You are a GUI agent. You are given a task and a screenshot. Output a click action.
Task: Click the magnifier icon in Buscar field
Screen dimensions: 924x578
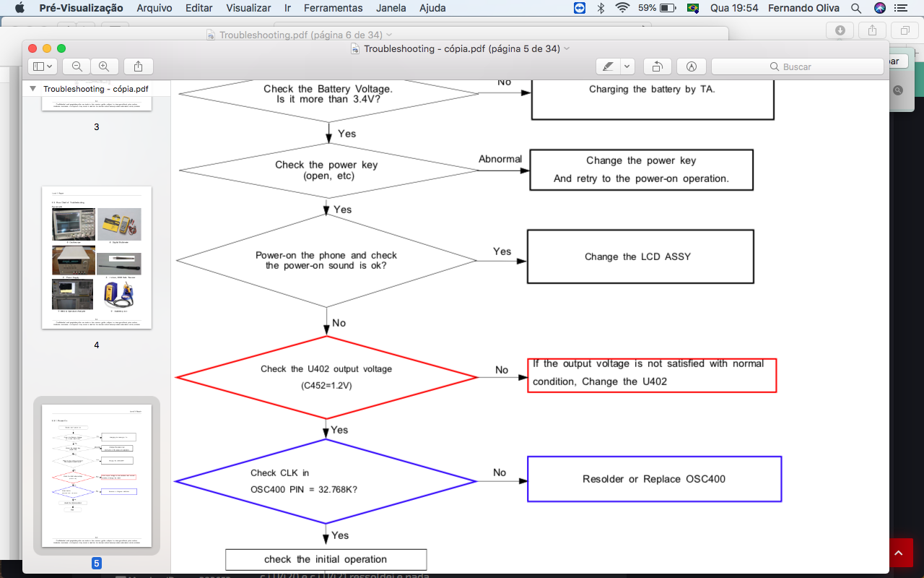(x=775, y=66)
